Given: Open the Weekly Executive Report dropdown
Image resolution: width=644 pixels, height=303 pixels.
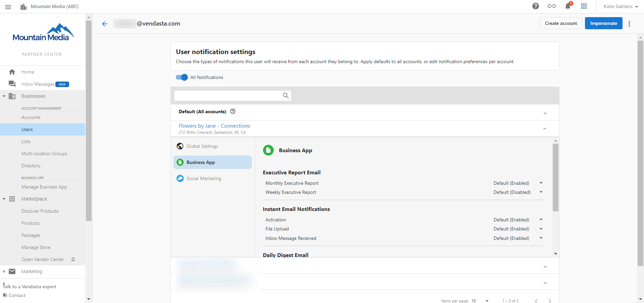Looking at the screenshot, I should tap(541, 192).
